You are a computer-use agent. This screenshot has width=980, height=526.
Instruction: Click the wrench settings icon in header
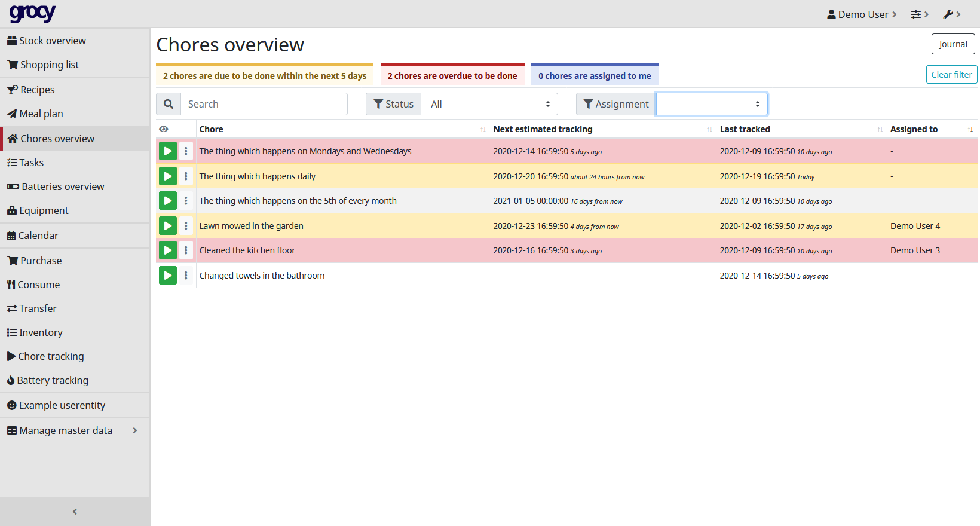(951, 14)
